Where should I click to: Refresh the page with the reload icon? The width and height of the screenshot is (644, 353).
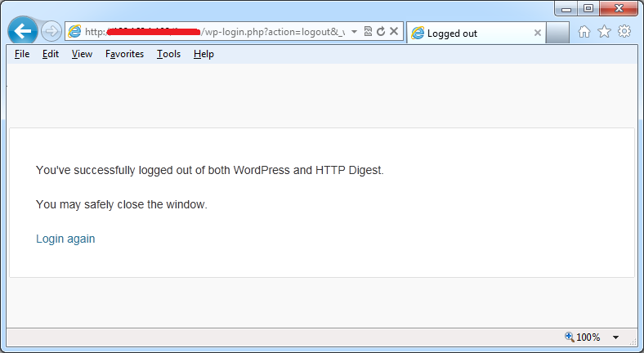[381, 32]
